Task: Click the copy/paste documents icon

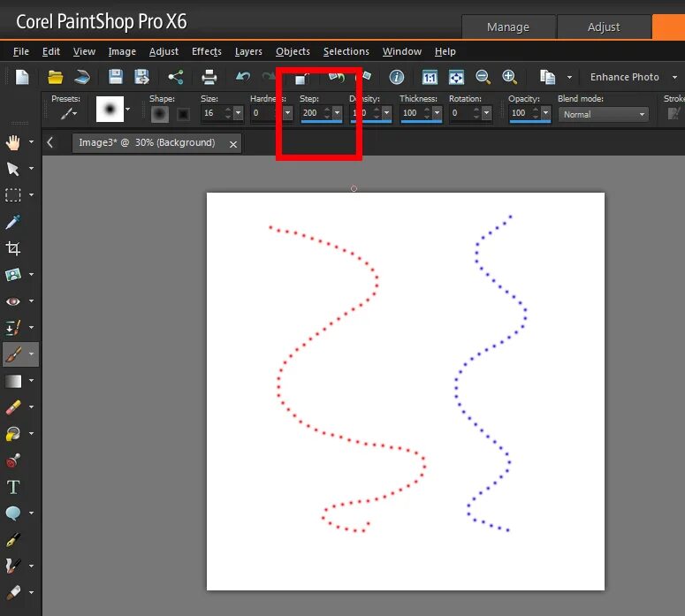Action: point(547,77)
